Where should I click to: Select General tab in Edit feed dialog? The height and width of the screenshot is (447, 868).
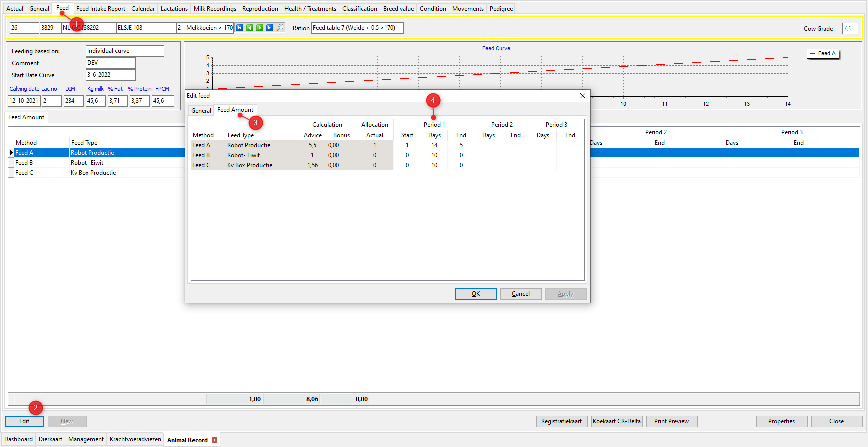point(201,111)
